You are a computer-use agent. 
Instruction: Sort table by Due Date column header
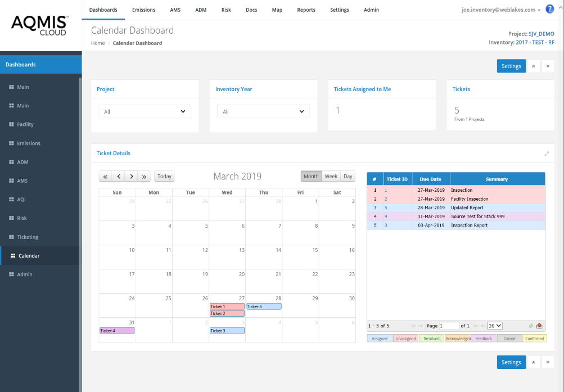[431, 179]
